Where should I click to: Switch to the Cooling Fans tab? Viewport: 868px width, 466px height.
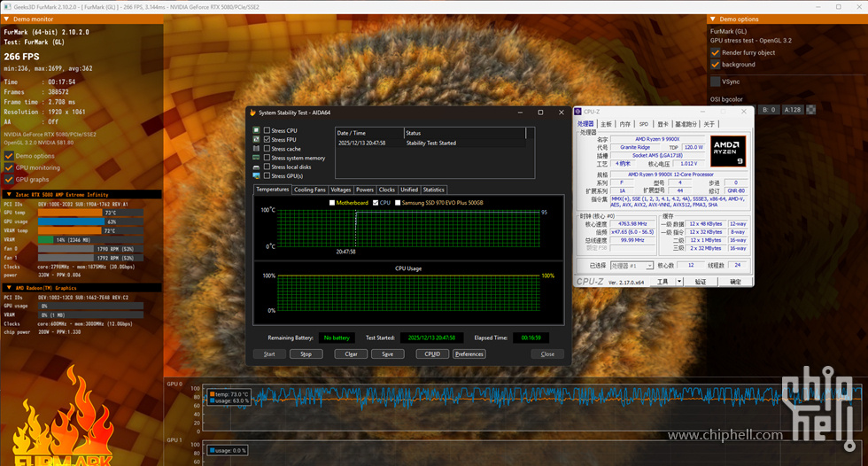(309, 190)
